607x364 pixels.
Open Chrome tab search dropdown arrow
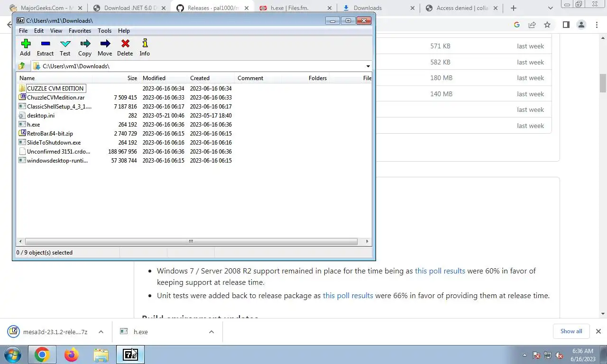(550, 8)
